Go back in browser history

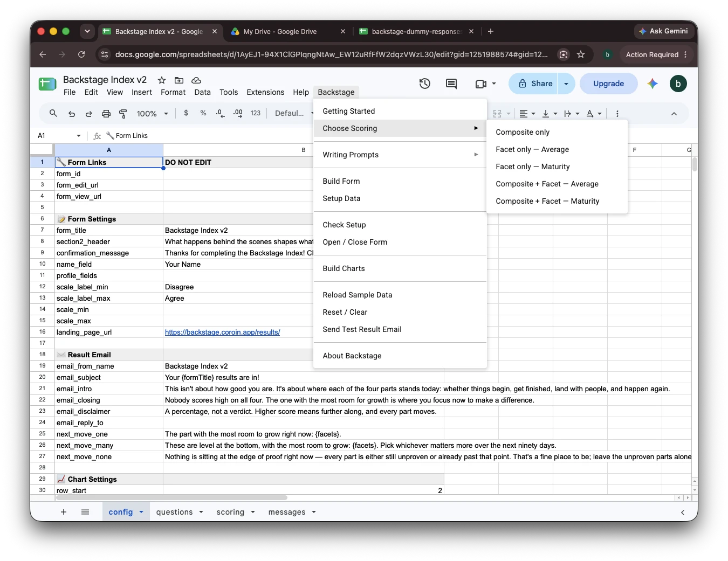(x=43, y=54)
